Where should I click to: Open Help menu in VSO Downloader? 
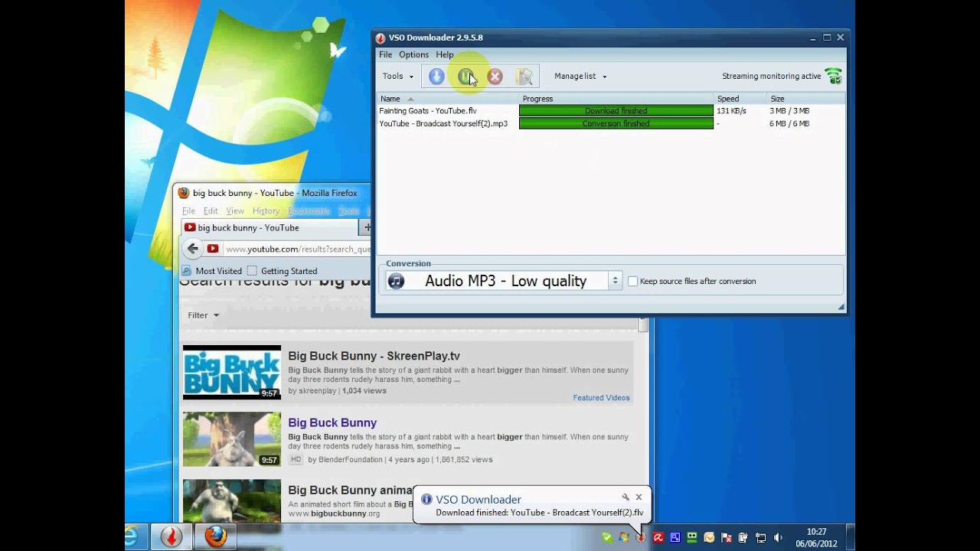tap(445, 55)
